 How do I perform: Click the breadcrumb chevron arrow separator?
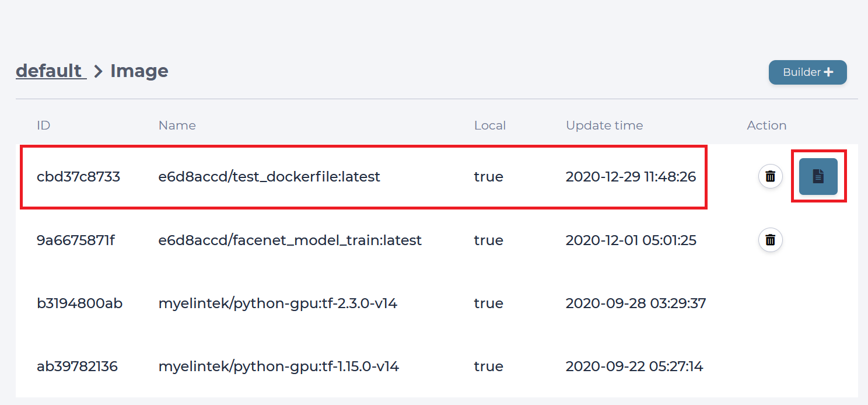pos(98,72)
